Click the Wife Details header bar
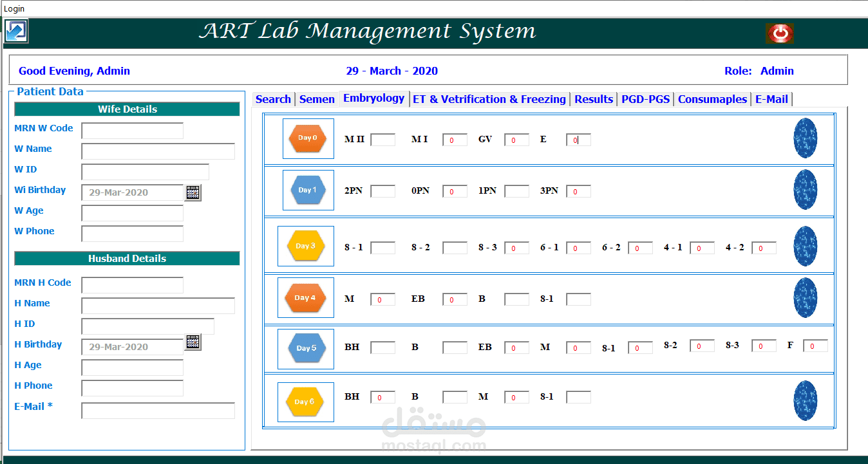This screenshot has height=464, width=868. tap(127, 109)
